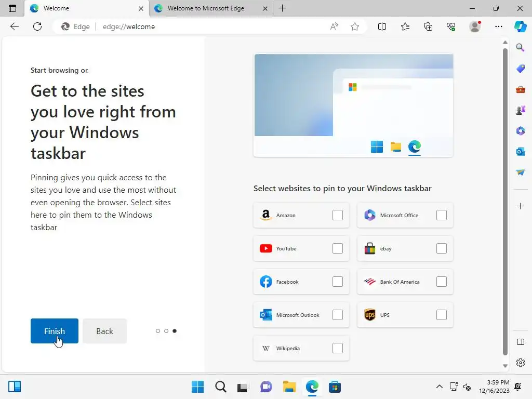Click the taskbar preview illustration
This screenshot has width=532, height=399.
click(353, 105)
